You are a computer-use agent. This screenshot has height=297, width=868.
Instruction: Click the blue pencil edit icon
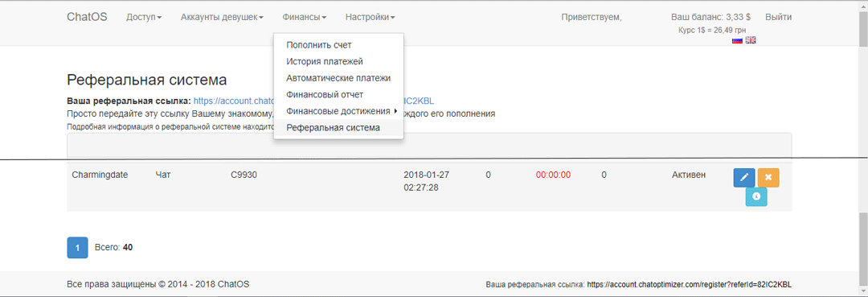pyautogui.click(x=744, y=177)
